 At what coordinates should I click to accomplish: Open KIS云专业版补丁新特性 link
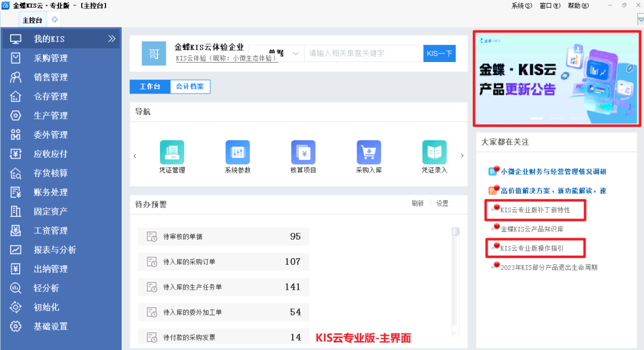pyautogui.click(x=535, y=210)
